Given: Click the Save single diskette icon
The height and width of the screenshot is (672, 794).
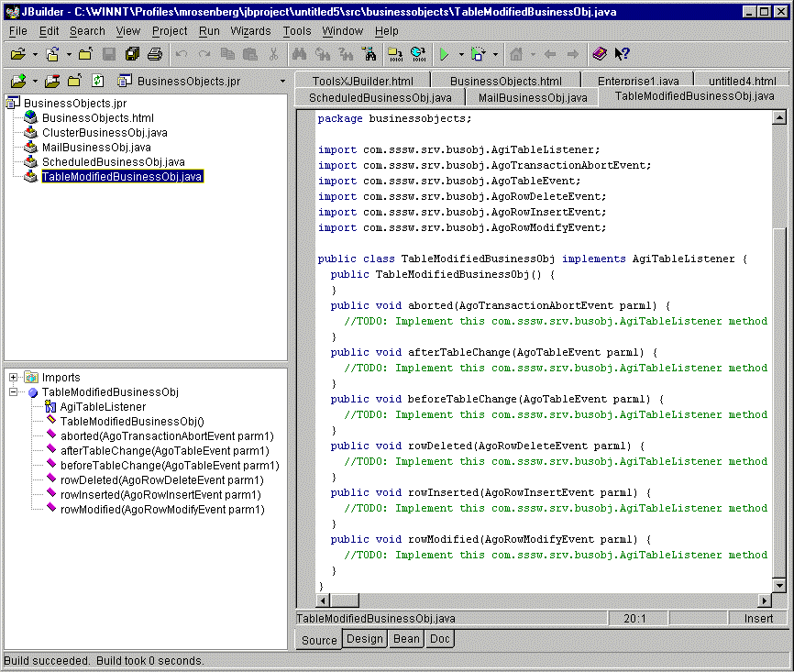Looking at the screenshot, I should 109,54.
